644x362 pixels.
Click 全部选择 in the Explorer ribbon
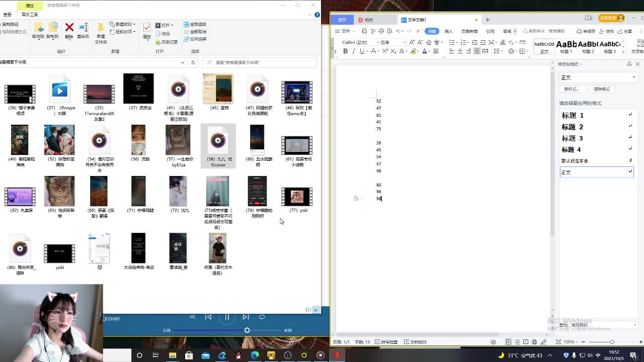point(195,24)
